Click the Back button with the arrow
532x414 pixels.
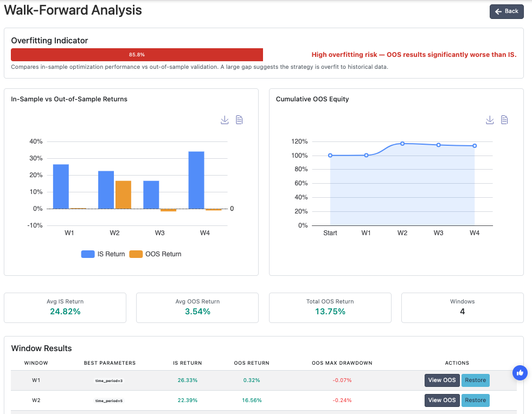pyautogui.click(x=507, y=11)
